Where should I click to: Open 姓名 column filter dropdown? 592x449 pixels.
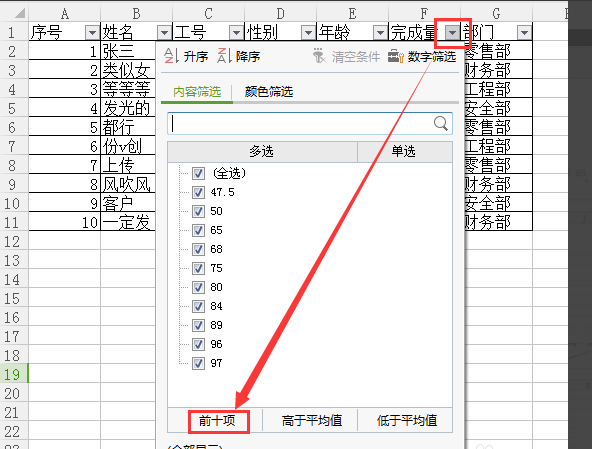[164, 33]
